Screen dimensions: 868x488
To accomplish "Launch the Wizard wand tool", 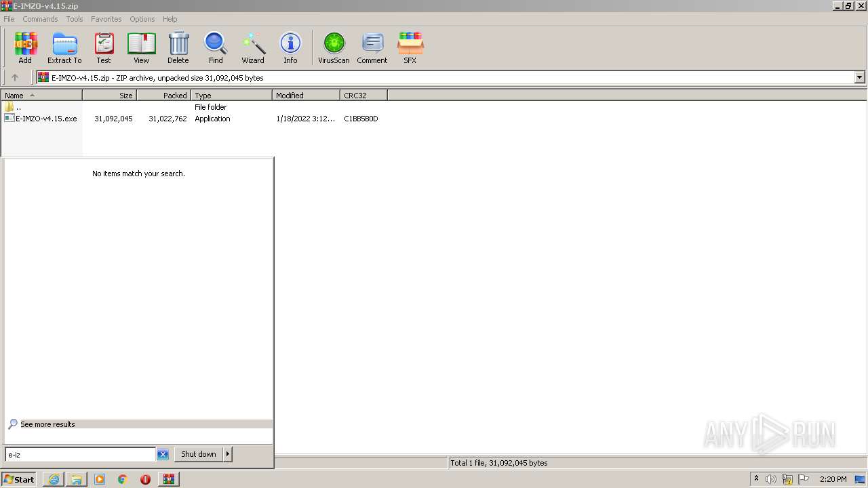I will tap(253, 47).
